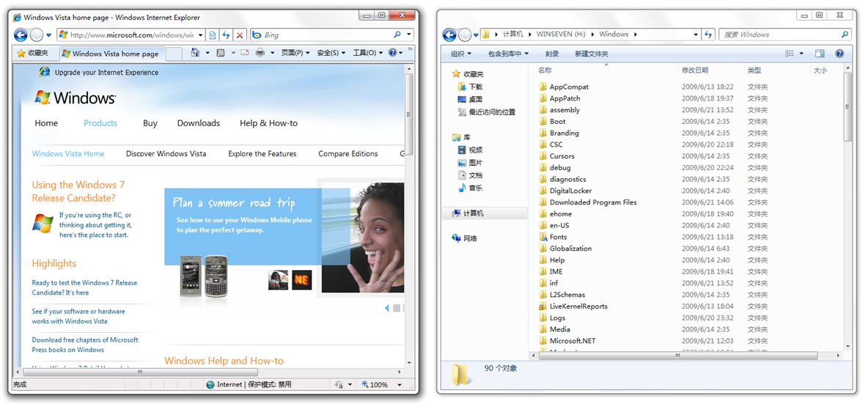The width and height of the screenshot is (868, 407).
Task: Open the 工具(O) menu in IE
Action: 367,53
